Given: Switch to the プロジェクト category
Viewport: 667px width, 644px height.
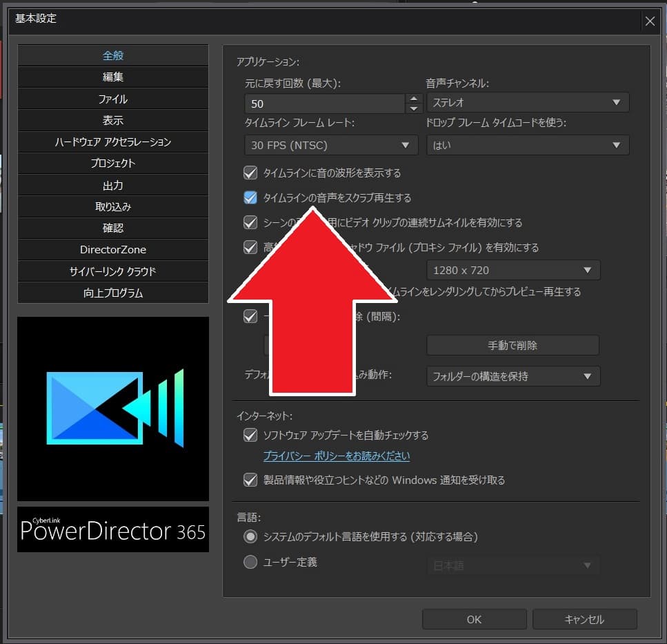Looking at the screenshot, I should pos(112,164).
